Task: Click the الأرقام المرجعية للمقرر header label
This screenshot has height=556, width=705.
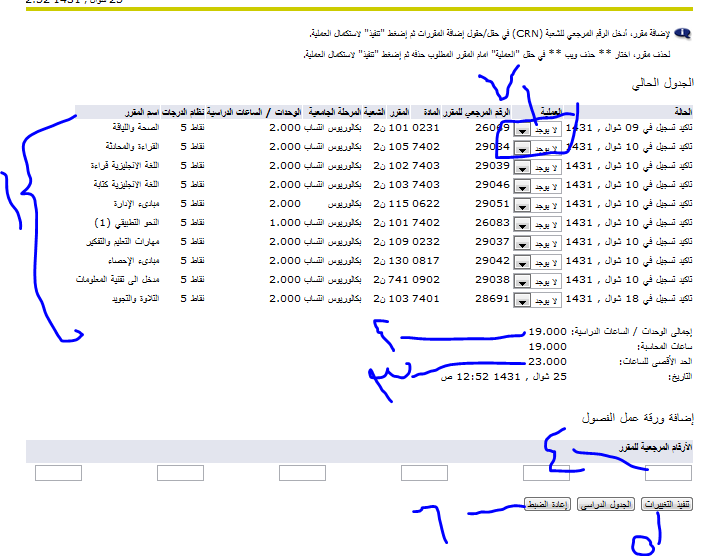Action: coord(656,448)
